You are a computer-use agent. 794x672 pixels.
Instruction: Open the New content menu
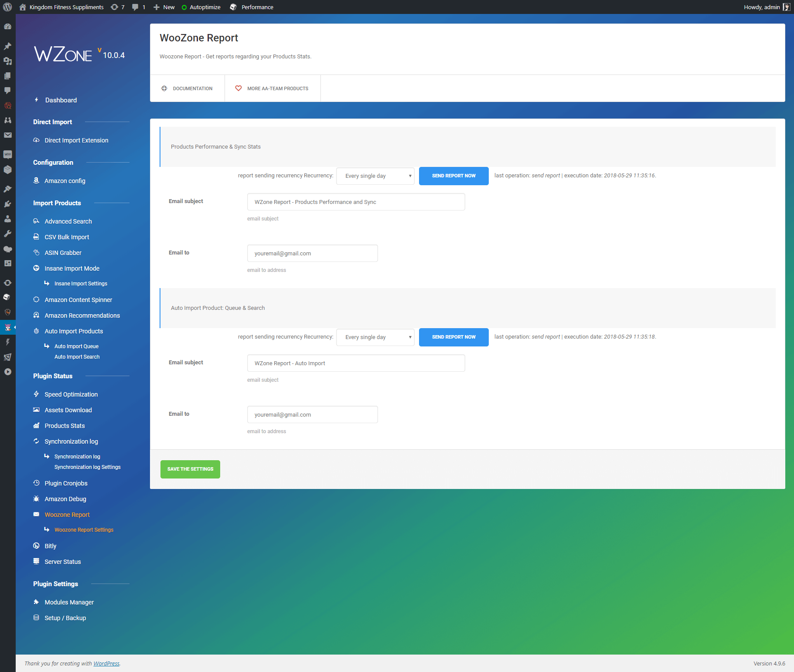click(x=164, y=7)
